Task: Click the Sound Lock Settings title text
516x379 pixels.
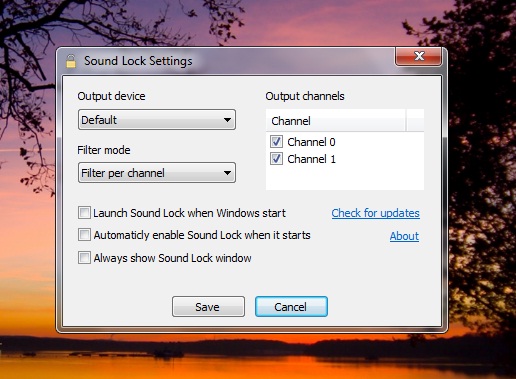Action: [138, 61]
